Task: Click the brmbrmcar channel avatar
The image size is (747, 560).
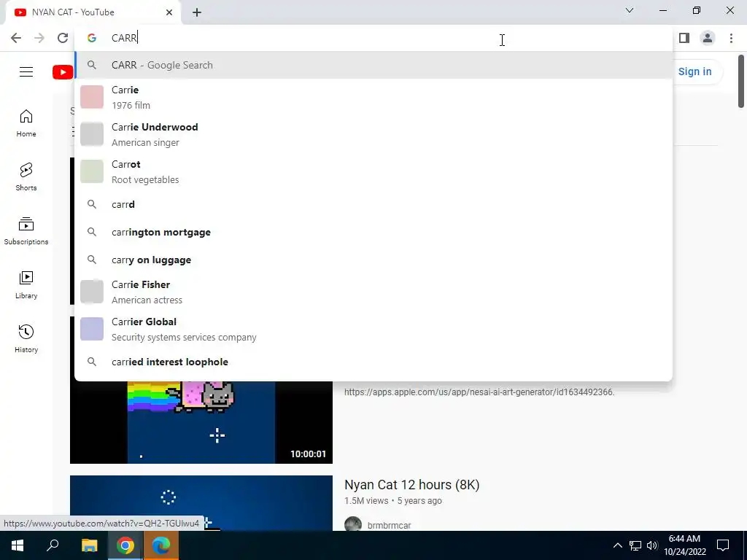Action: tap(353, 524)
